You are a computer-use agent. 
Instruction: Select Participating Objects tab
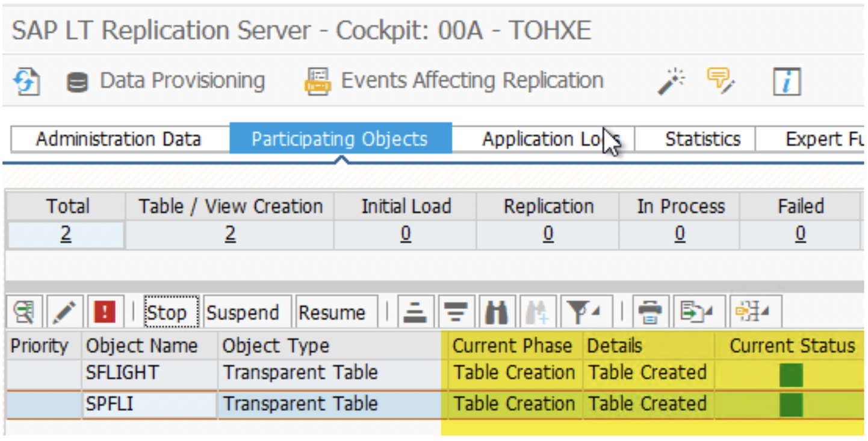pyautogui.click(x=340, y=139)
